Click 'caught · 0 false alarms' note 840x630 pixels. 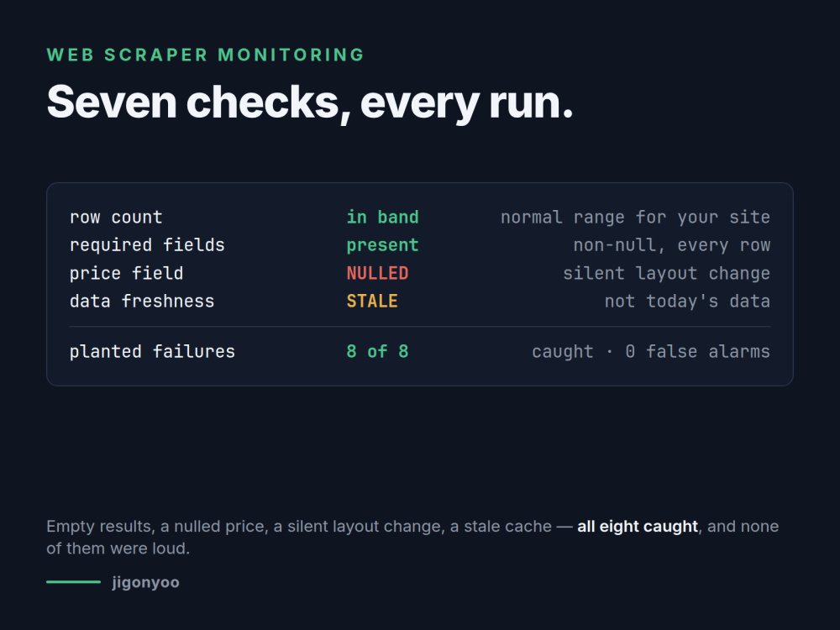651,351
